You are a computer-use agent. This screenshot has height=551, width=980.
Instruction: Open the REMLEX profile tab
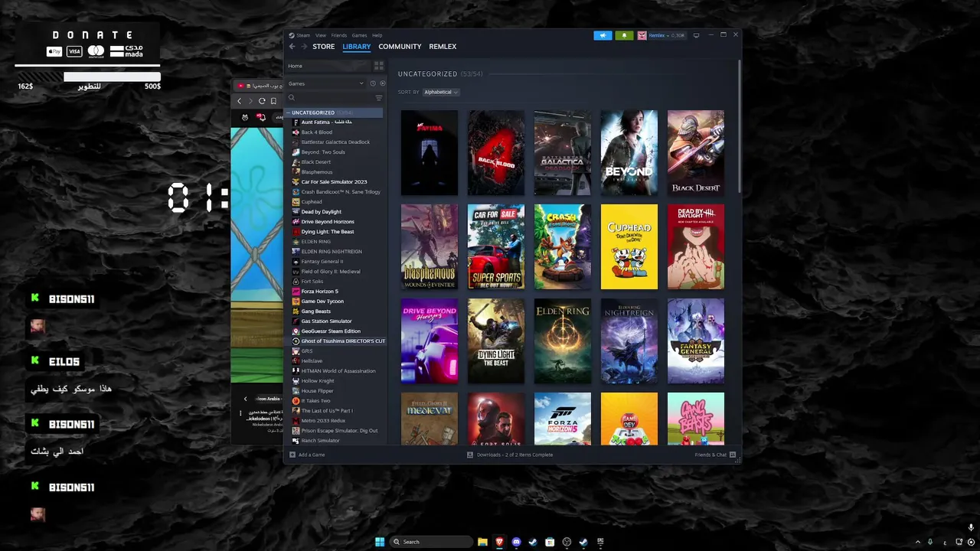coord(443,47)
